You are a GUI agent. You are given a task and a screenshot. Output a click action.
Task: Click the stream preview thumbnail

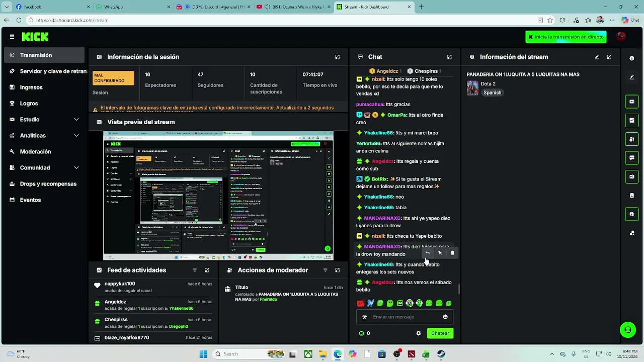(x=218, y=196)
